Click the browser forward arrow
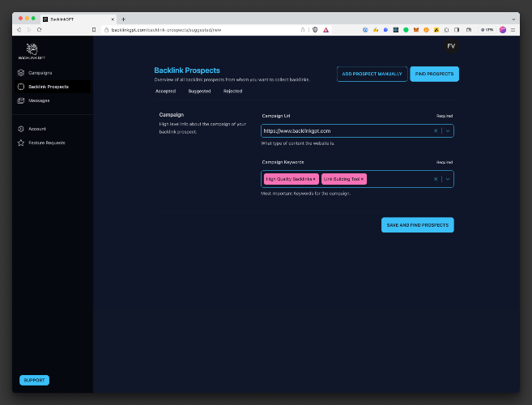The image size is (532, 405). point(29,30)
